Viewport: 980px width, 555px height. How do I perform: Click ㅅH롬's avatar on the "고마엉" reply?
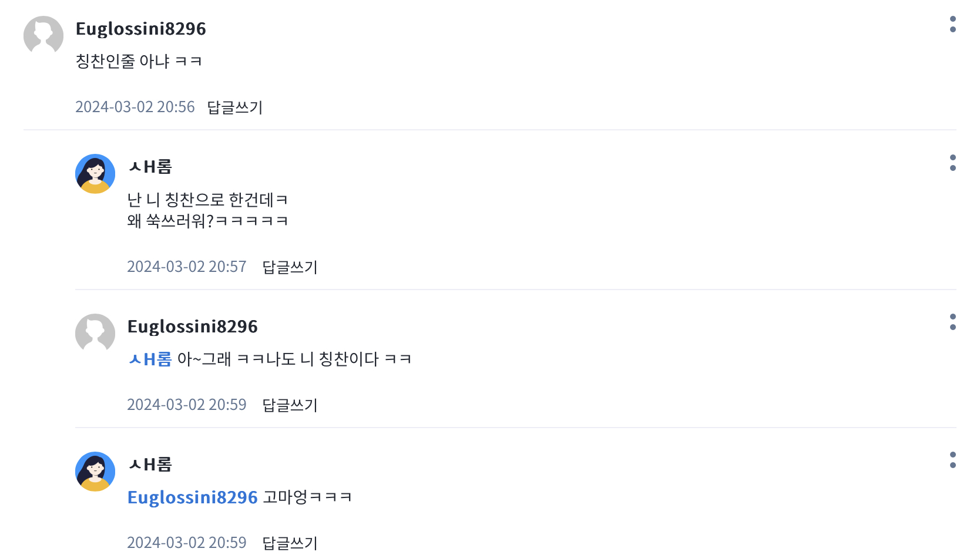point(95,472)
